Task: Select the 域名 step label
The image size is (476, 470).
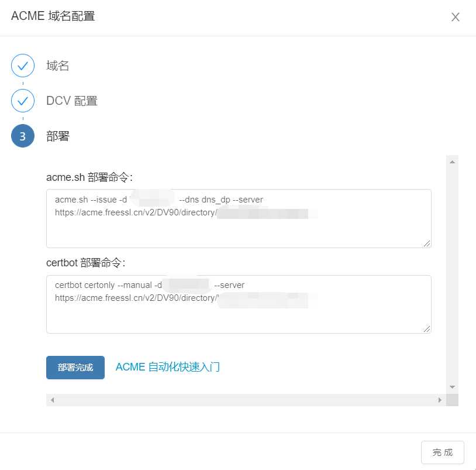Action: point(58,66)
